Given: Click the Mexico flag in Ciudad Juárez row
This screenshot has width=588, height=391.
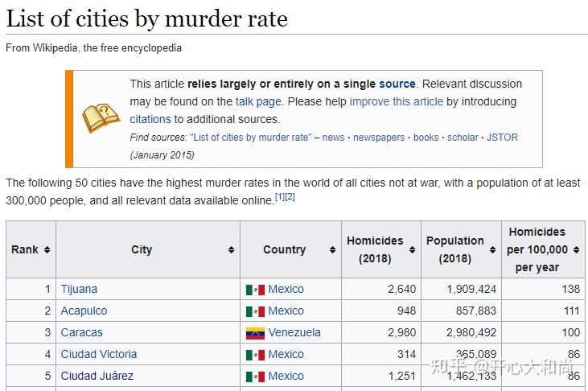Looking at the screenshot, I should point(255,377).
